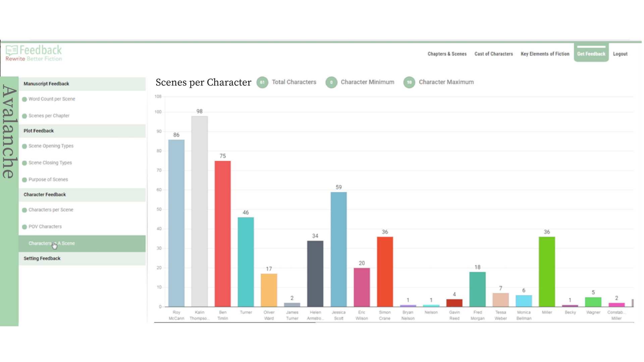Collapse the Plot Feedback section header
Image resolution: width=644 pixels, height=362 pixels.
[x=39, y=131]
